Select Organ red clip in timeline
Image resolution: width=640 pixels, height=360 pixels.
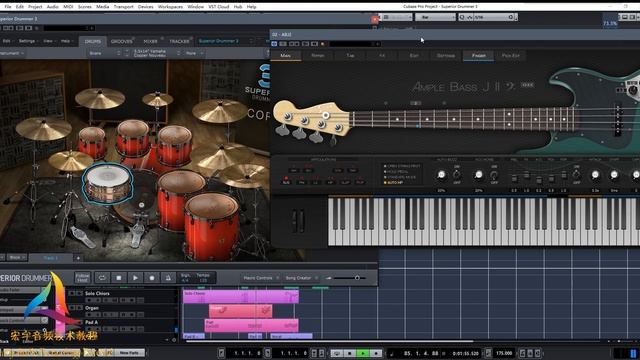240,311
